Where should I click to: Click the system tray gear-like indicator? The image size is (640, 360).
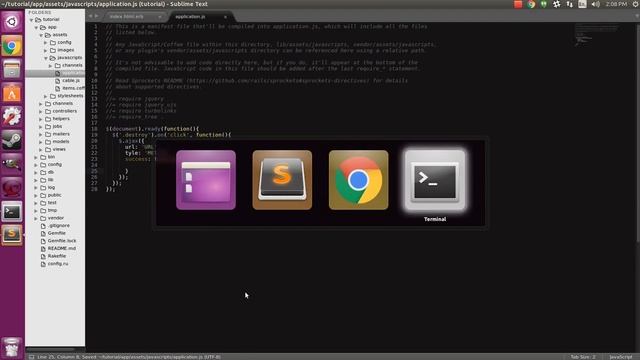tap(557, 4)
